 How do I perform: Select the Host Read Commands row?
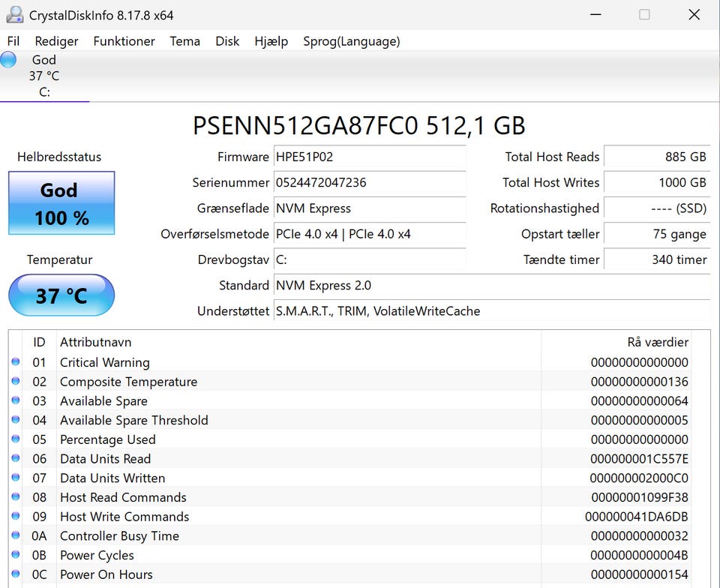point(123,497)
